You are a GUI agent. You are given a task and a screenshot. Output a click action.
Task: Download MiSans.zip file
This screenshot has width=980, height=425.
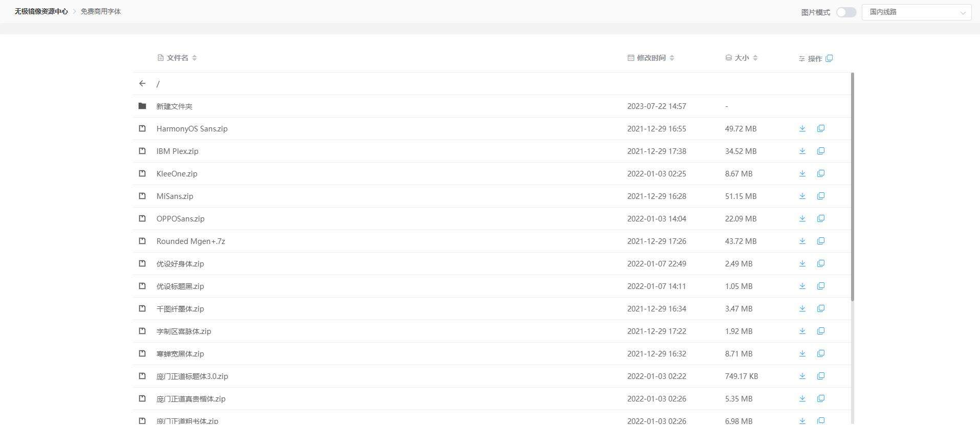pyautogui.click(x=802, y=196)
